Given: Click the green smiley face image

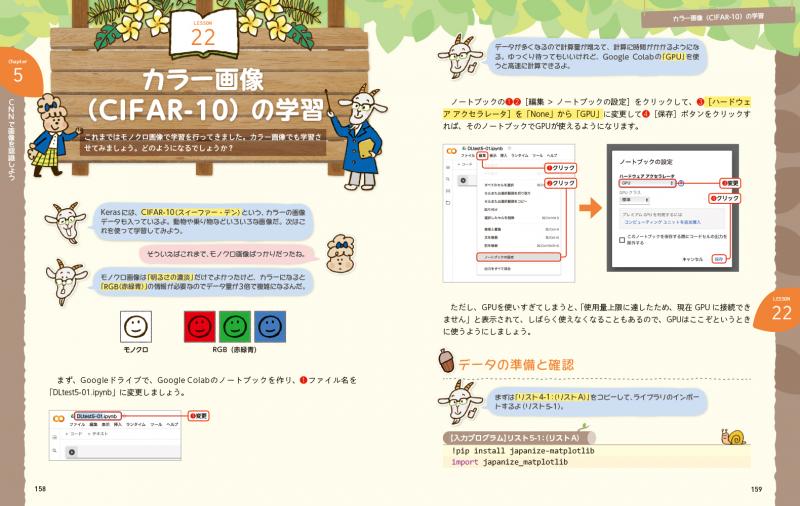Looking at the screenshot, I should coord(235,327).
